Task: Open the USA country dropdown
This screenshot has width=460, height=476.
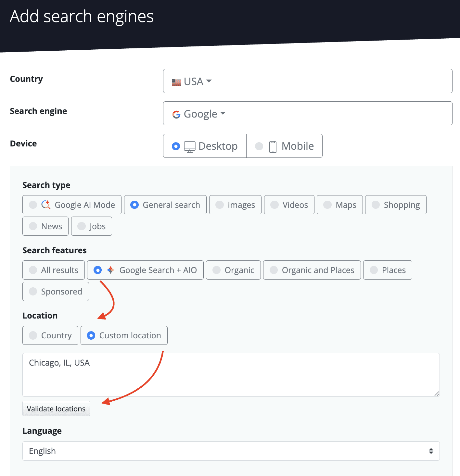Action: point(307,81)
